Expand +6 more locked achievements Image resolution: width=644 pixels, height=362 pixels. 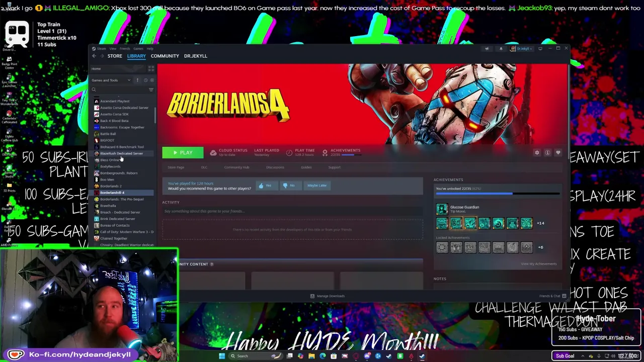540,247
